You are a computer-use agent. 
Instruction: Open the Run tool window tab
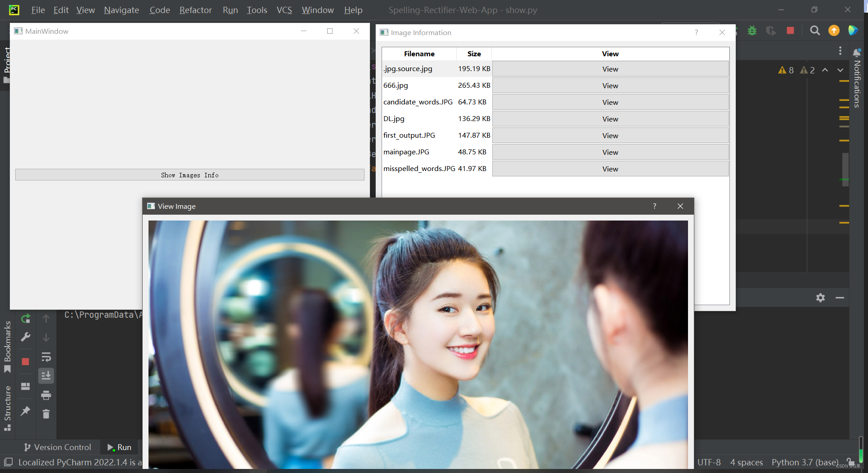[x=119, y=447]
